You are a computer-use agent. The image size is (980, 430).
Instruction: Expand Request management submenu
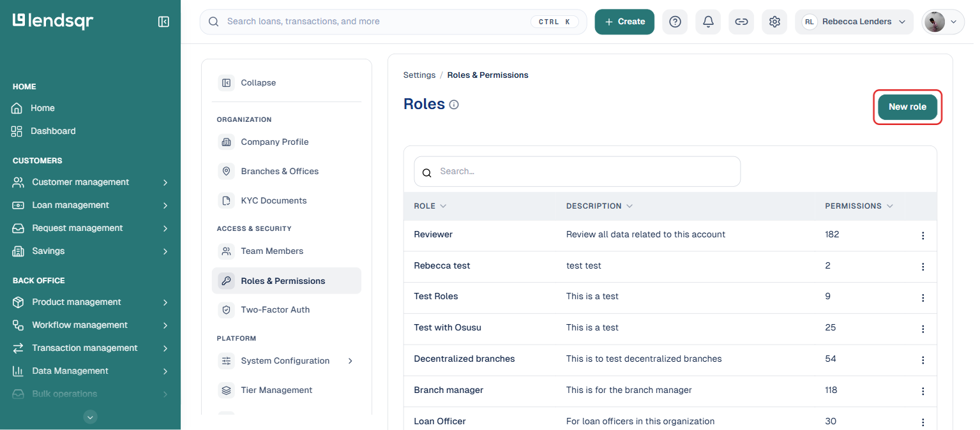(165, 228)
